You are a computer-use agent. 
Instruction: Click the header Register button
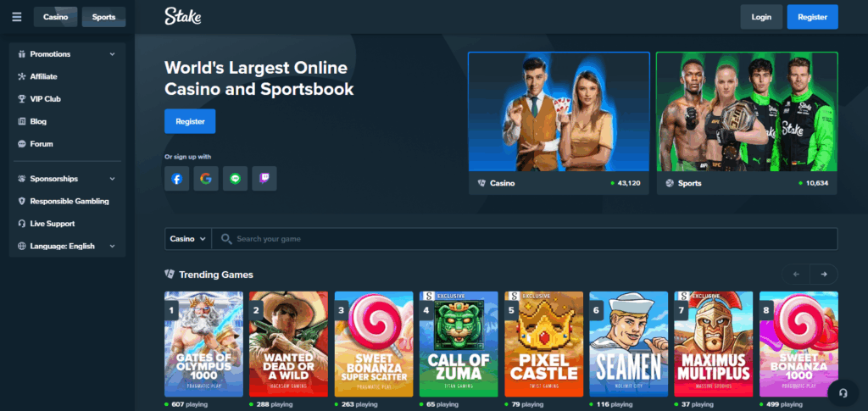(812, 17)
